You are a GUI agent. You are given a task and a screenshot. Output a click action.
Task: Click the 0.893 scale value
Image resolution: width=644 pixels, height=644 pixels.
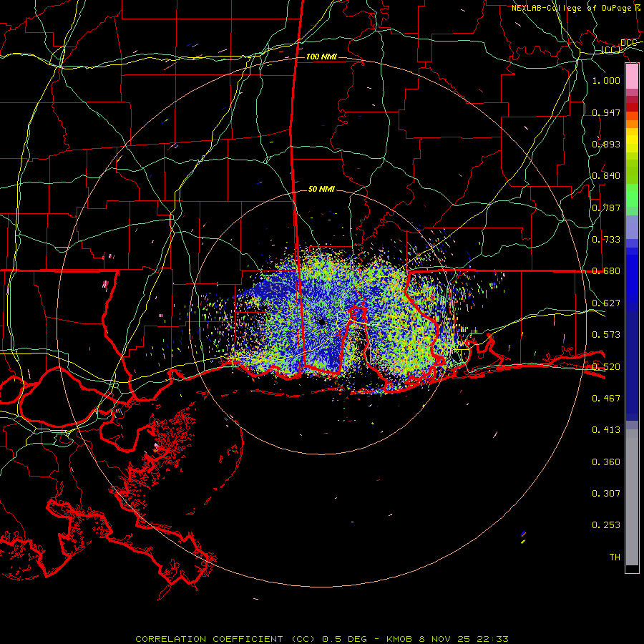tap(606, 144)
